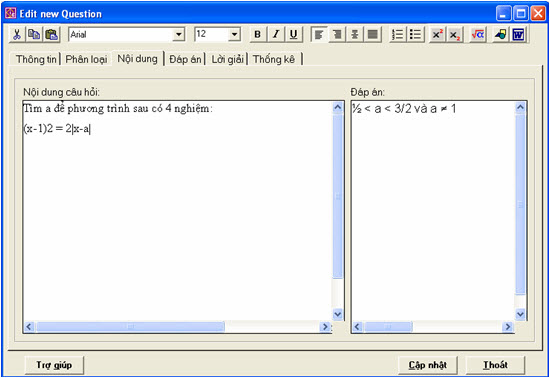Toggle bold formatting
This screenshot has height=378, width=550.
[x=257, y=35]
